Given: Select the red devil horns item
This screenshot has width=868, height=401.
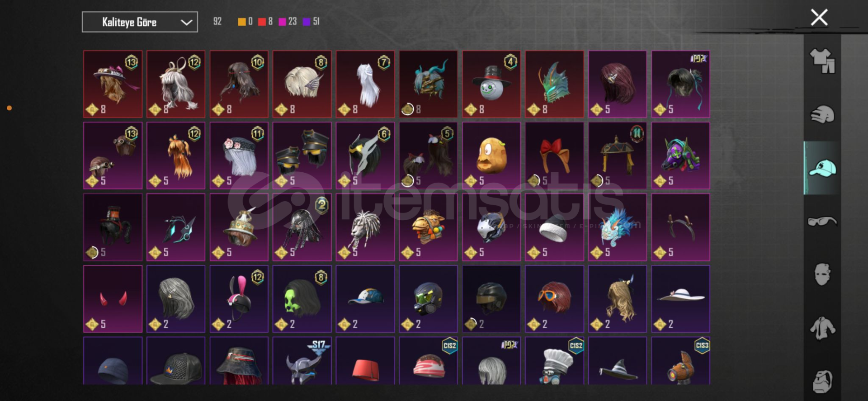Looking at the screenshot, I should (113, 299).
